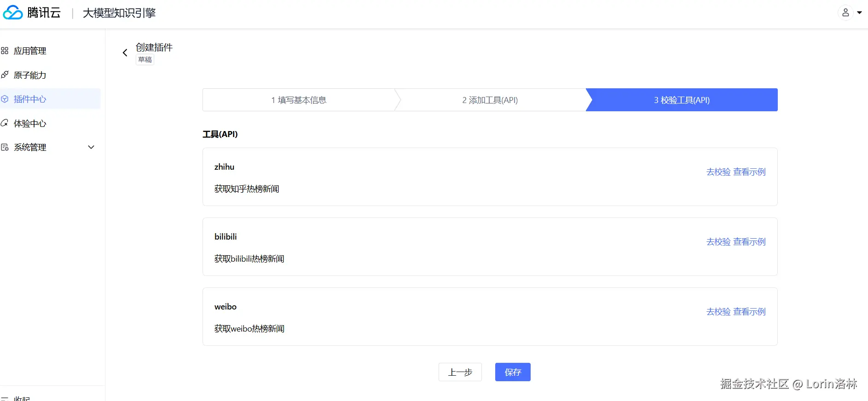868x401 pixels.
Task: Click the bilibili tool name
Action: [x=226, y=237]
